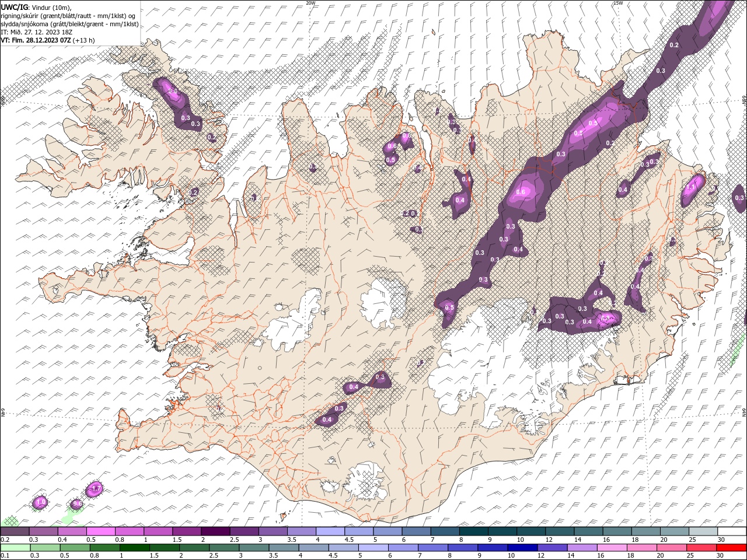Click the 'UWC/IG: Vindur (10m),' title line
The width and height of the screenshot is (747, 560).
pyautogui.click(x=36, y=7)
